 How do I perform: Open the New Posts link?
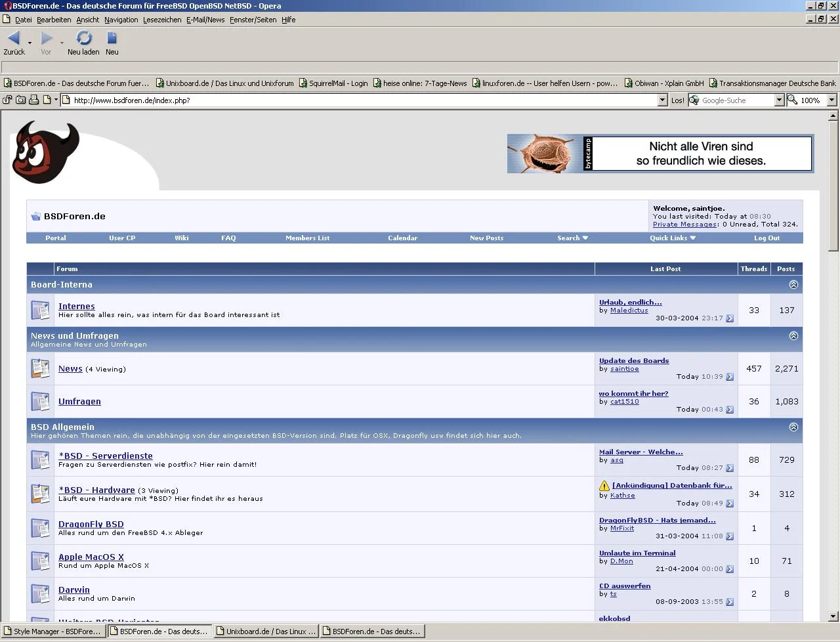(486, 238)
